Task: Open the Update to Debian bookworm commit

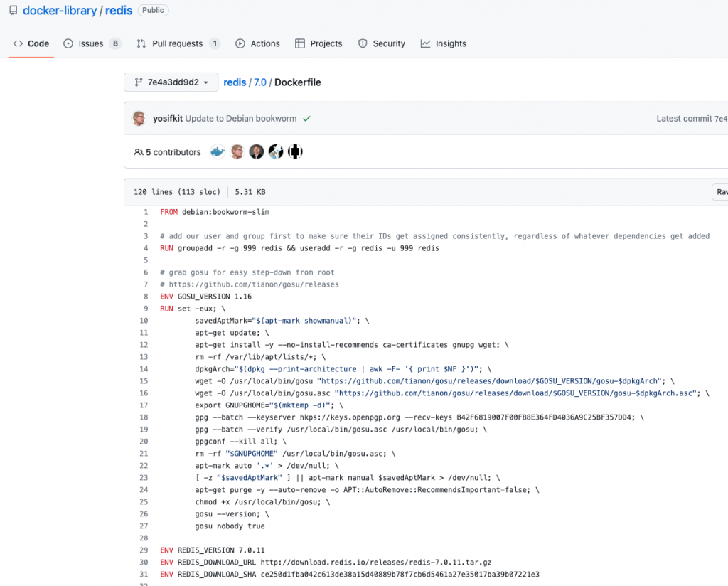Action: click(240, 118)
